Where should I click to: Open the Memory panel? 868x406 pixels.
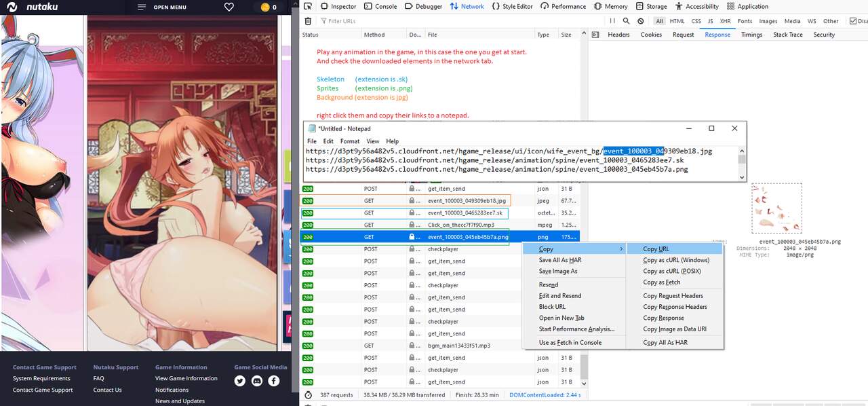[610, 6]
